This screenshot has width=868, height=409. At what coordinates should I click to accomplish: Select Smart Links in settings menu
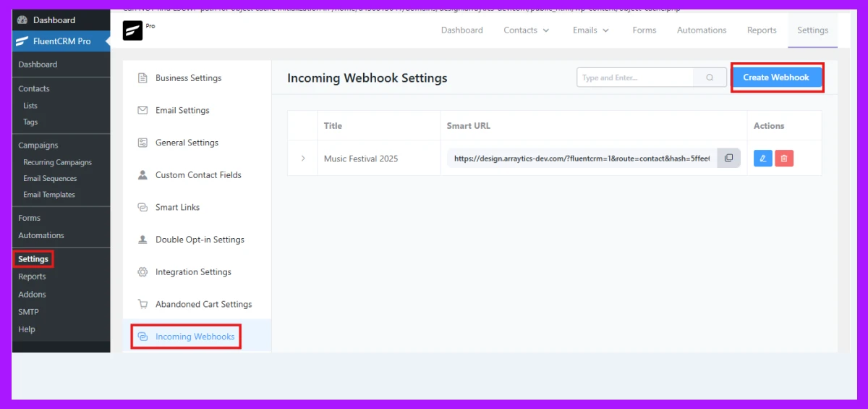(x=197, y=207)
